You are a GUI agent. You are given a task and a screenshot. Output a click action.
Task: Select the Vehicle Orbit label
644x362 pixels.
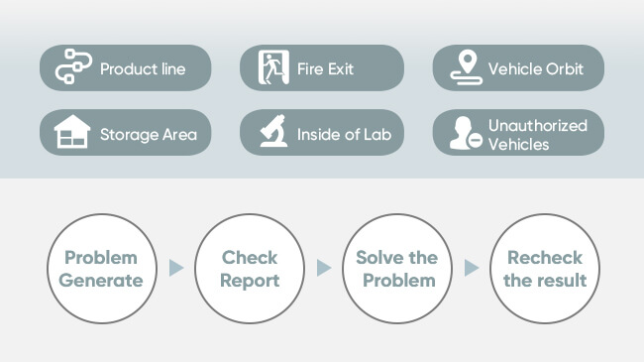point(536,69)
